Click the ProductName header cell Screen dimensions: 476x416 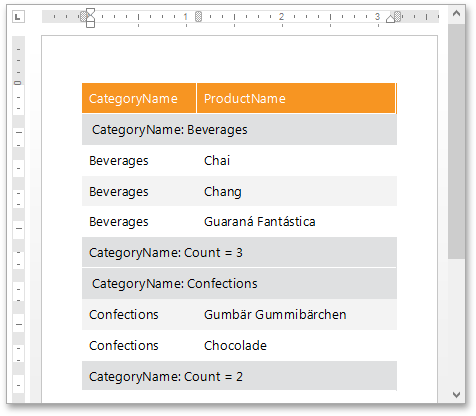pos(296,98)
